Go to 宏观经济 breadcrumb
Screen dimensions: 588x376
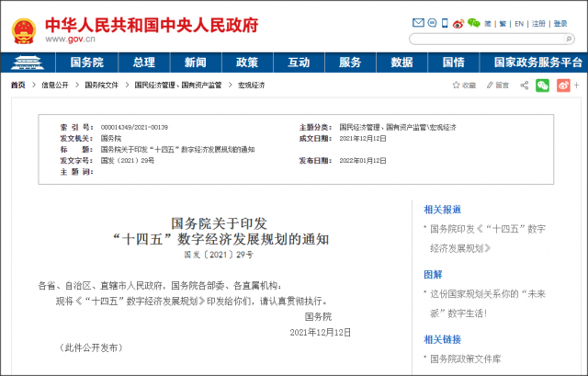tap(252, 85)
